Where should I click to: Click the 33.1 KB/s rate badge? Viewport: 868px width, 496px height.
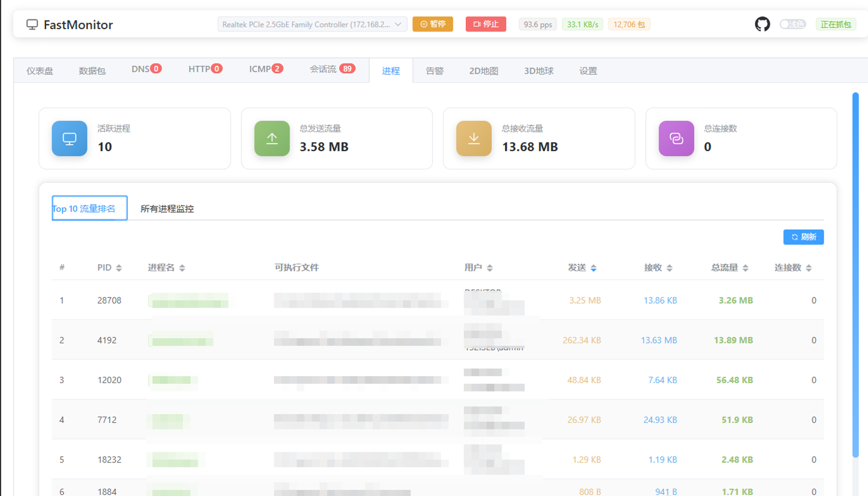tap(582, 24)
